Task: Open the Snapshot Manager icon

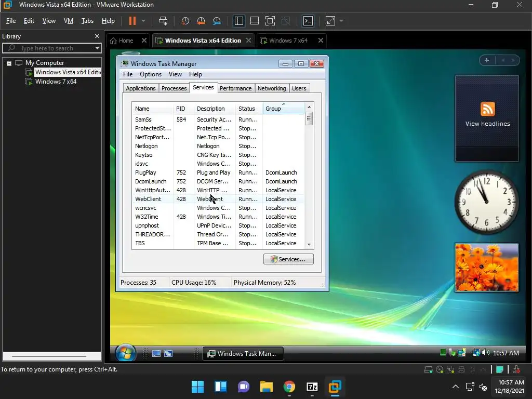Action: point(217,21)
